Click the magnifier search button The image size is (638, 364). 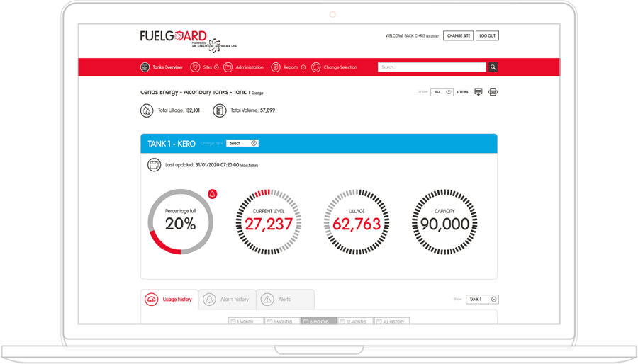pos(493,67)
